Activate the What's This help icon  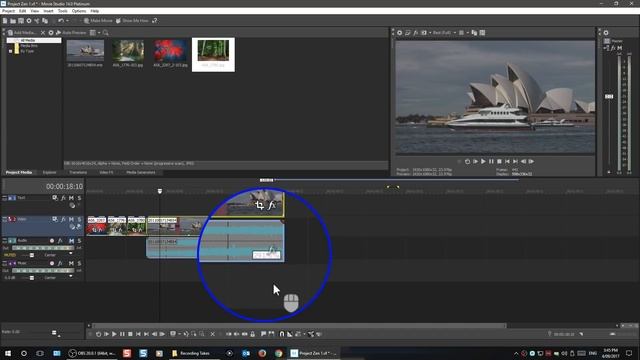[x=155, y=21]
